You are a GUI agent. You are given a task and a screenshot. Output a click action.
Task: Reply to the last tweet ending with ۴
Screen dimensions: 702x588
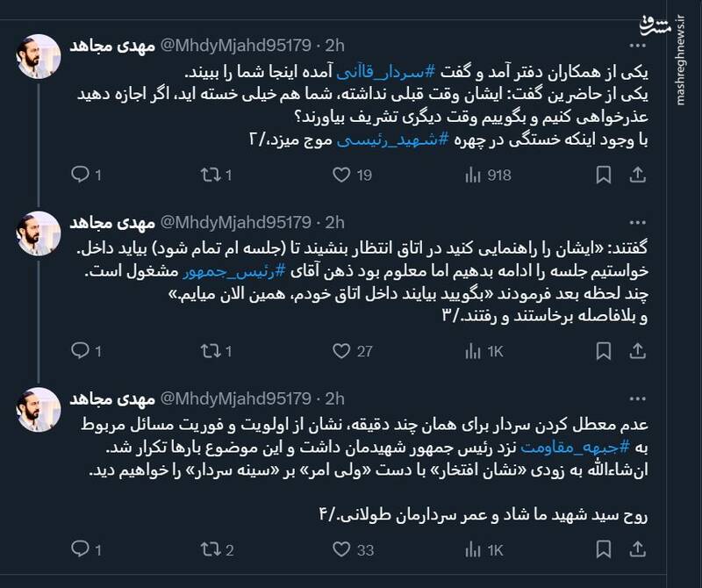pos(81,550)
